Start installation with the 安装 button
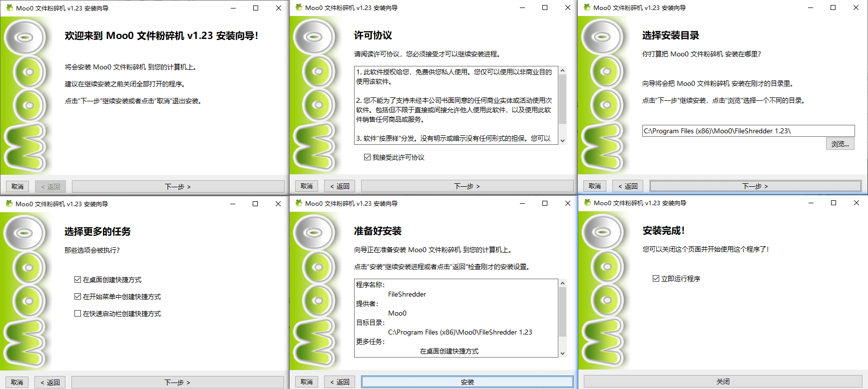The width and height of the screenshot is (868, 389). click(x=467, y=382)
